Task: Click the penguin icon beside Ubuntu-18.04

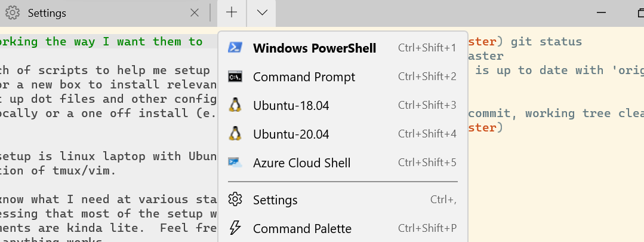Action: pos(235,105)
